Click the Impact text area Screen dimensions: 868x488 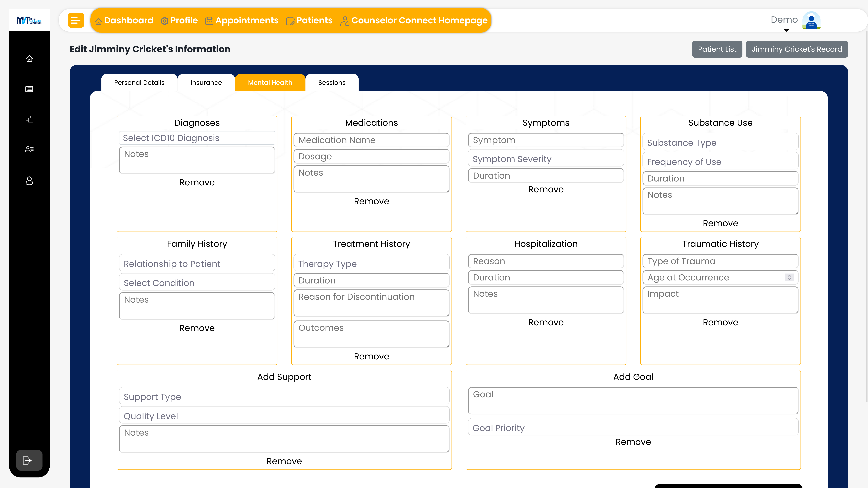[720, 300]
